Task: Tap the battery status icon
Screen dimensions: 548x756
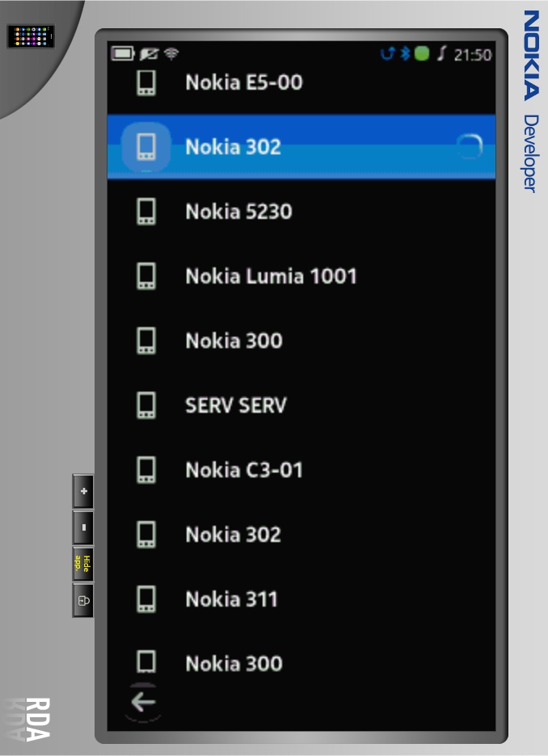Action: [122, 54]
